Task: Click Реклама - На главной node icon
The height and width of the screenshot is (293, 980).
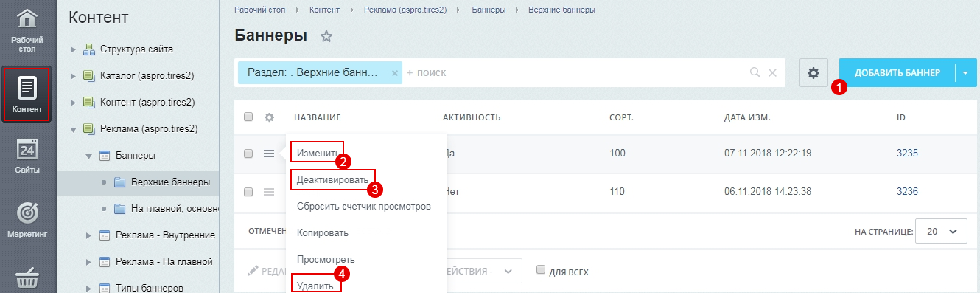Action: click(x=105, y=262)
